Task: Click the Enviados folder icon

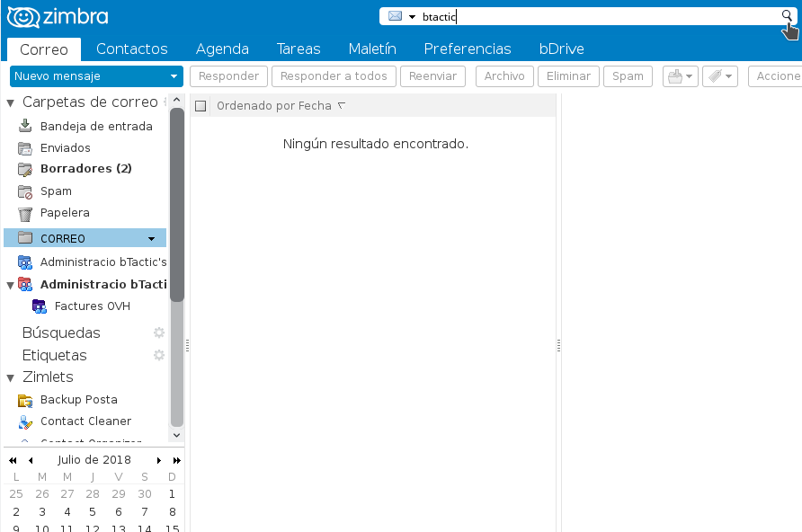Action: [x=25, y=148]
